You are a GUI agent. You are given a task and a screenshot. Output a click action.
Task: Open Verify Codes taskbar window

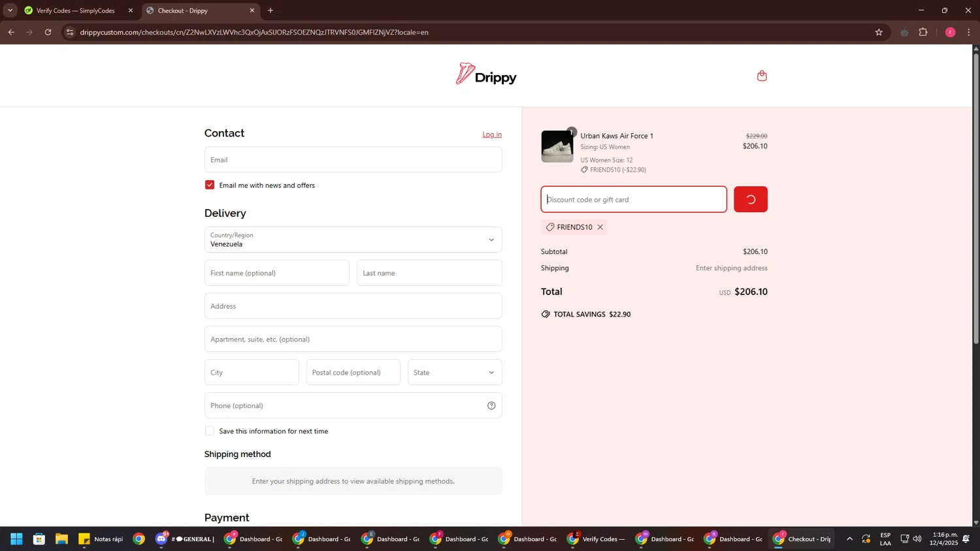(596, 539)
